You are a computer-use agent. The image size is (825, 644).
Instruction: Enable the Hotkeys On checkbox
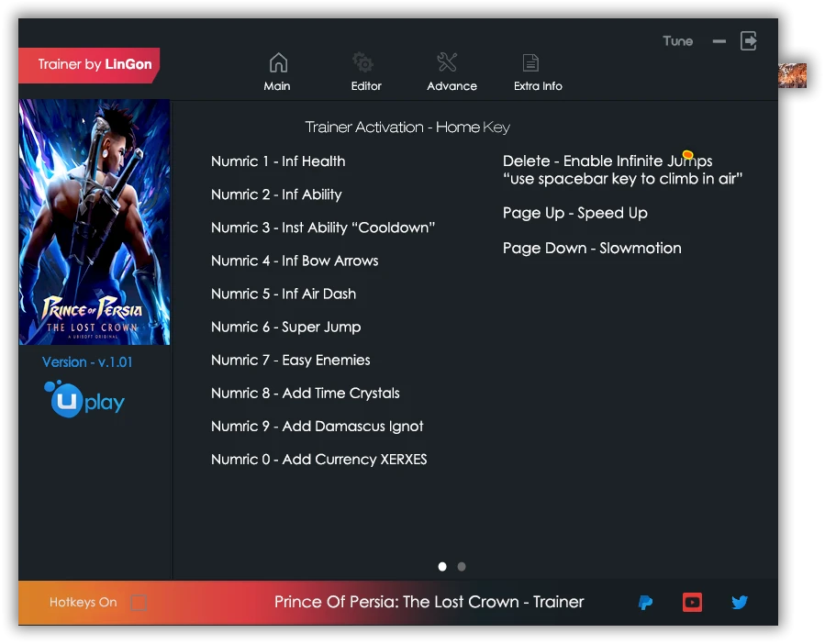pos(138,603)
